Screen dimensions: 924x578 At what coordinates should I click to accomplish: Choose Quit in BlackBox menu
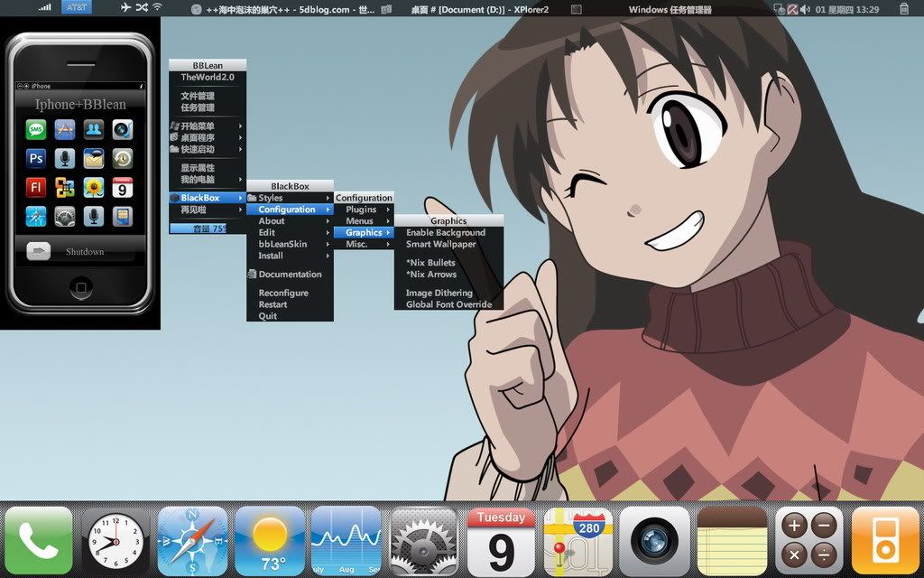click(290, 316)
